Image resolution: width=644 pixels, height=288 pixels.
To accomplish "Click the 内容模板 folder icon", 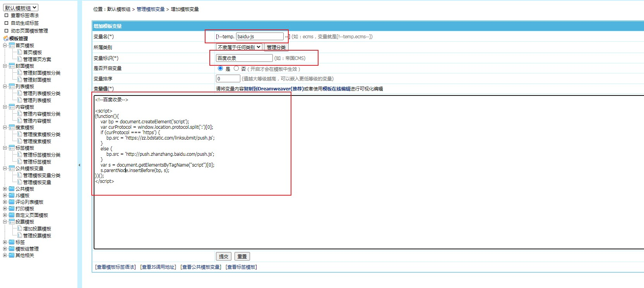I will click(12, 107).
